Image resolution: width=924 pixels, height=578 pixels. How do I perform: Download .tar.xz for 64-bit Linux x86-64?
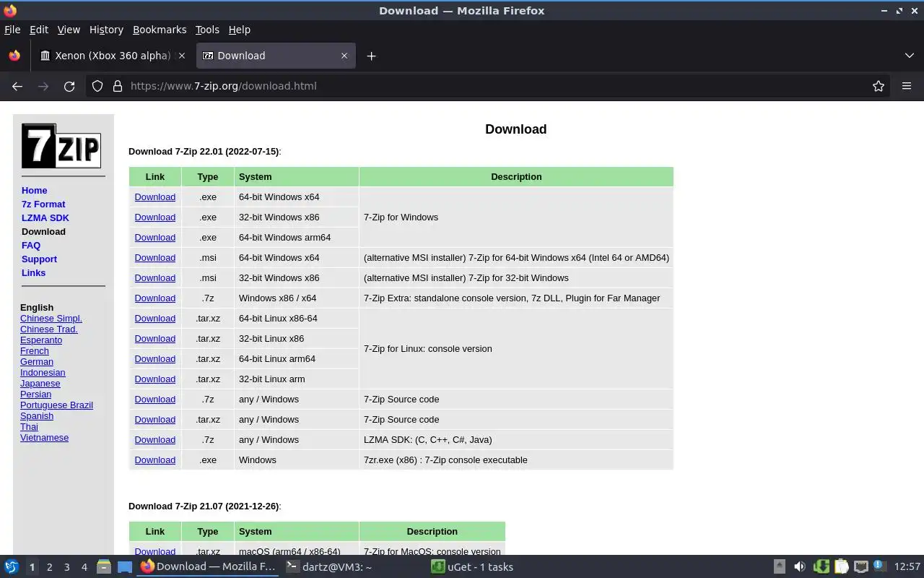click(x=154, y=319)
